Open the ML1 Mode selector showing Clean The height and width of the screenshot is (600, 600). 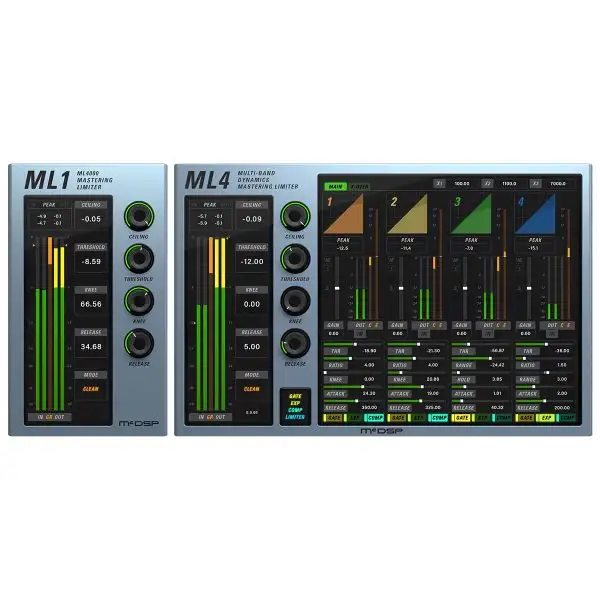pos(92,390)
